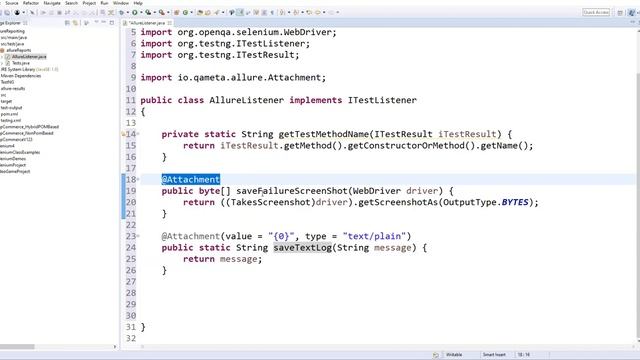Click the New Java Package toolbar icon
Screen dimensions: 640x360
pyautogui.click(x=176, y=12)
